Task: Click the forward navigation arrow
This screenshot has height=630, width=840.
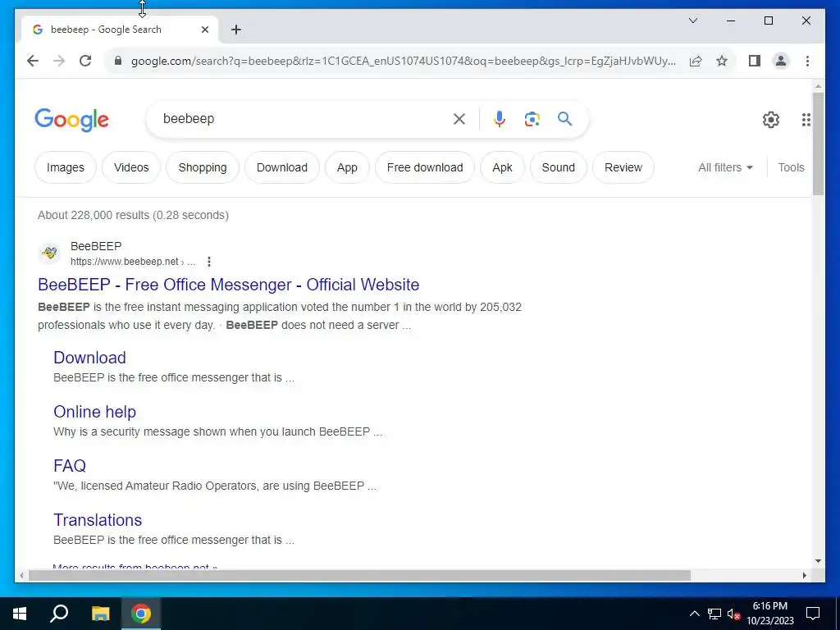Action: point(59,61)
